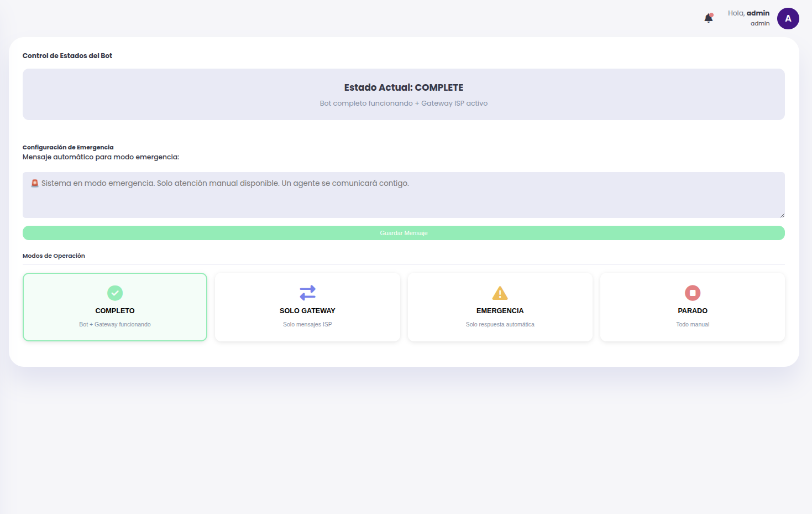Viewport: 812px width, 514px height.
Task: Click the green checkmark COMPLETO icon
Action: 115,293
